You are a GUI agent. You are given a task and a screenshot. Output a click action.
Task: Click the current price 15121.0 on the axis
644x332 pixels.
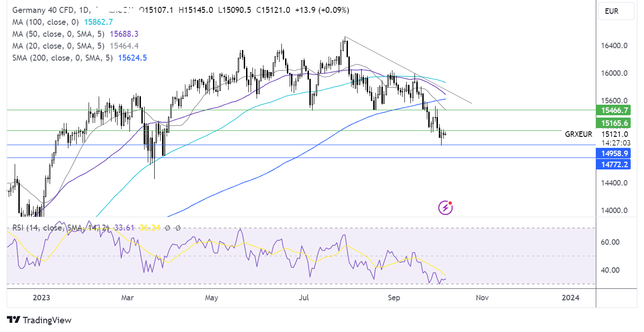point(615,134)
